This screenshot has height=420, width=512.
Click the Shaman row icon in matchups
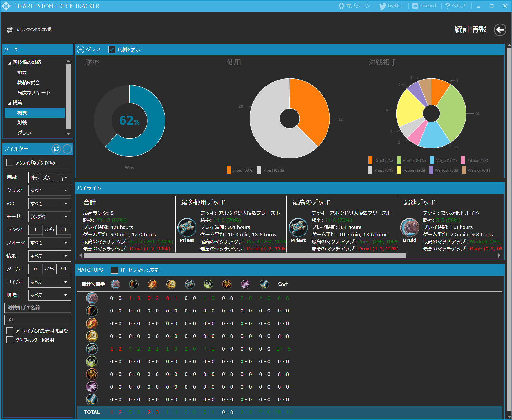(92, 374)
